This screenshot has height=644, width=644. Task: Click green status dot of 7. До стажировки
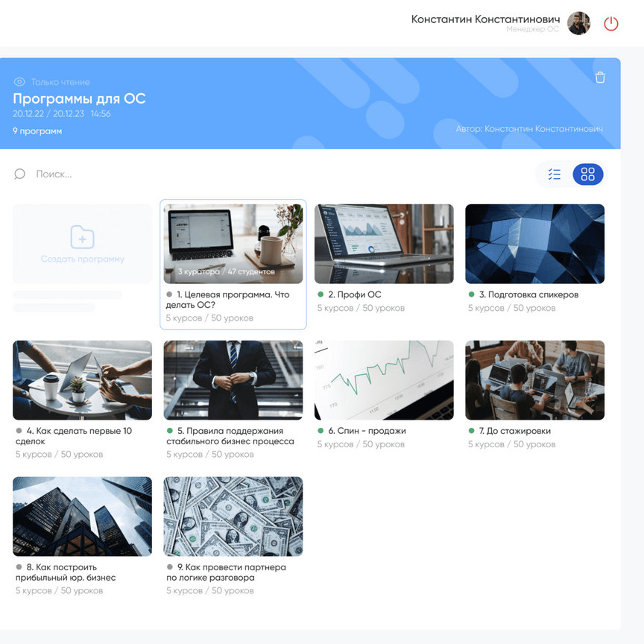pos(472,431)
